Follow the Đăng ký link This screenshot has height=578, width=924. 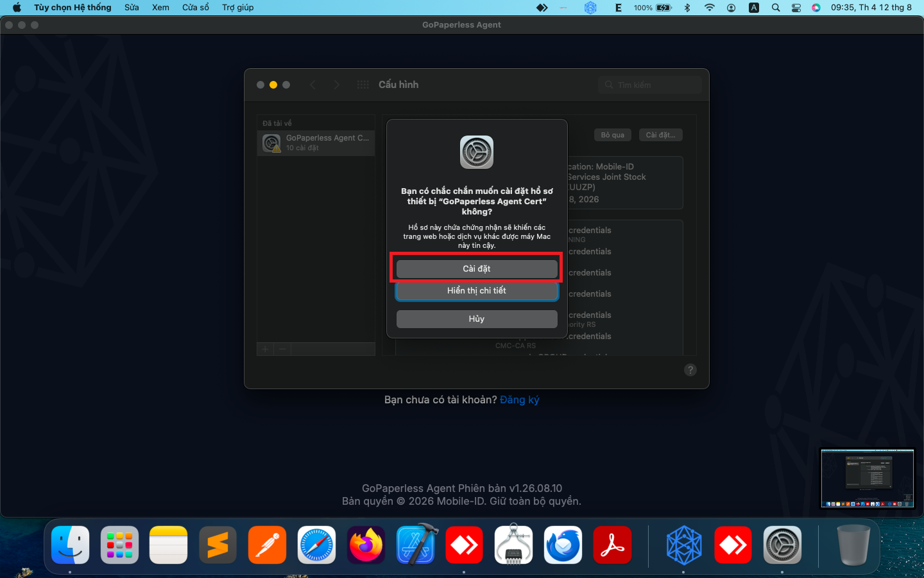click(x=520, y=400)
